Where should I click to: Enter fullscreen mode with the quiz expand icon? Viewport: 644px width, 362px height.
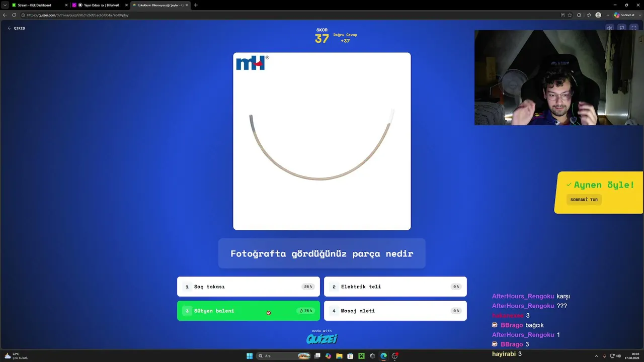point(634,28)
